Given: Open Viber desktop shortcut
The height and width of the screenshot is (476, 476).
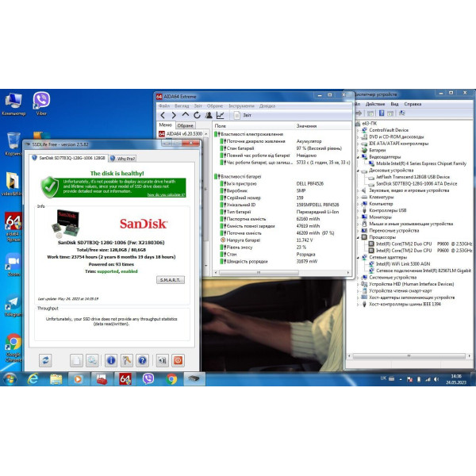Looking at the screenshot, I should (x=41, y=103).
